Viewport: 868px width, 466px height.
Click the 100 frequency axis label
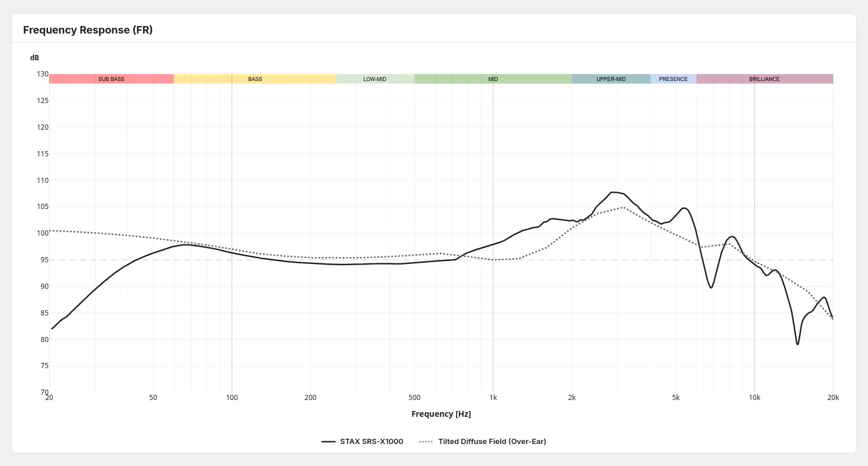tap(232, 398)
